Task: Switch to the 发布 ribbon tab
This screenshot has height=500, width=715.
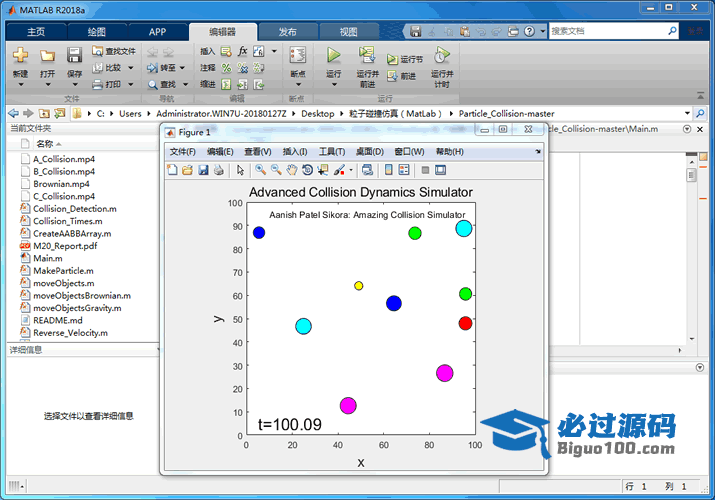Action: pos(288,32)
